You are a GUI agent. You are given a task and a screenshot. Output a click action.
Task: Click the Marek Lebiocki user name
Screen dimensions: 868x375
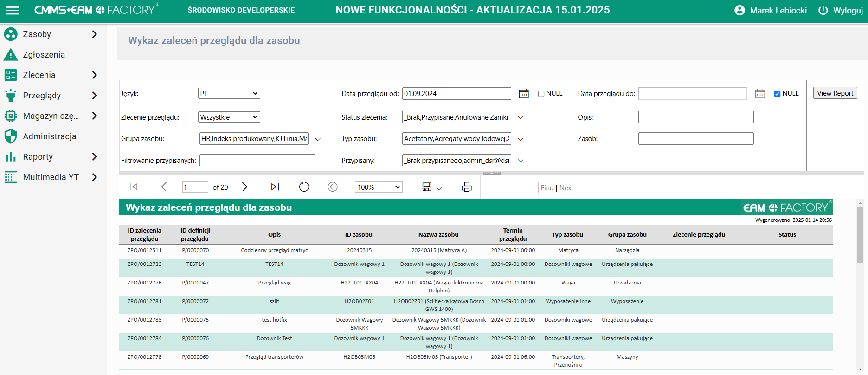[x=778, y=10]
